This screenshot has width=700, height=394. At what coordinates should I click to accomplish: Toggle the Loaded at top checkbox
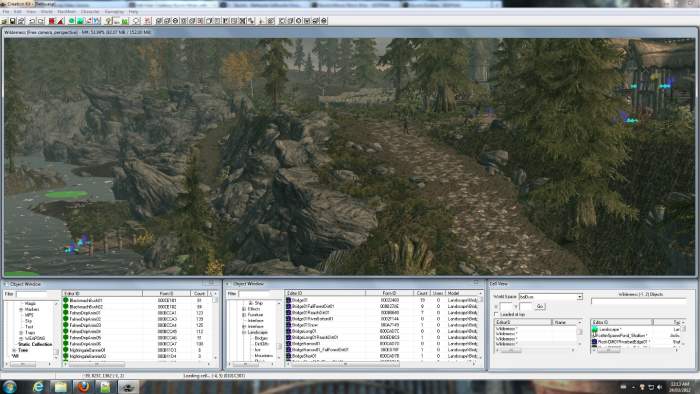pyautogui.click(x=496, y=315)
